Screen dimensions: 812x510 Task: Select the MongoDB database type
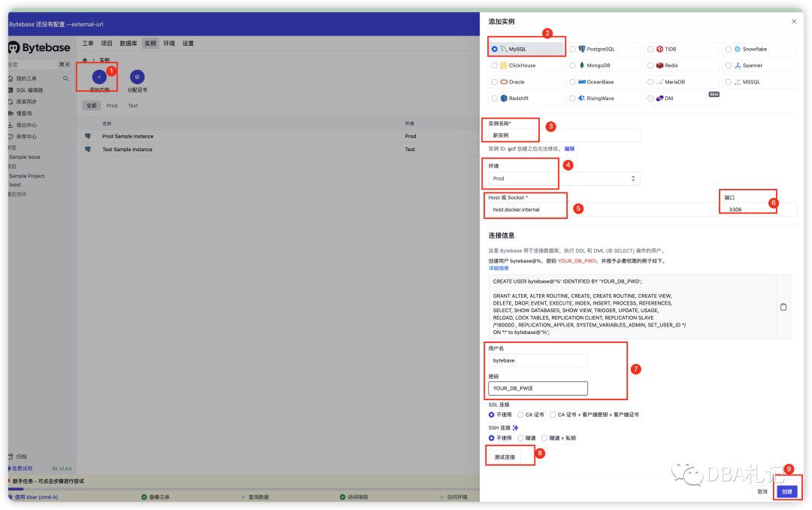point(604,65)
